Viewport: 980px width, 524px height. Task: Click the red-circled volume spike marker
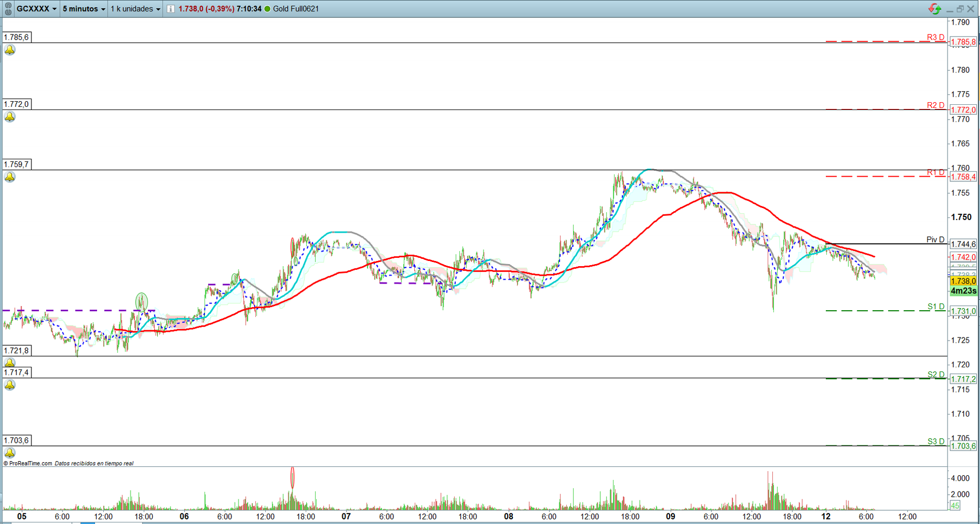[x=292, y=477]
